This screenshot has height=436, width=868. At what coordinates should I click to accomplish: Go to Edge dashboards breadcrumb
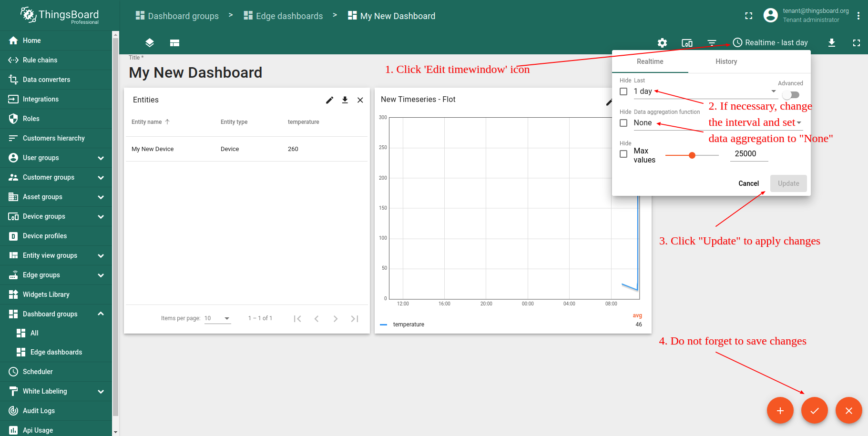283,16
